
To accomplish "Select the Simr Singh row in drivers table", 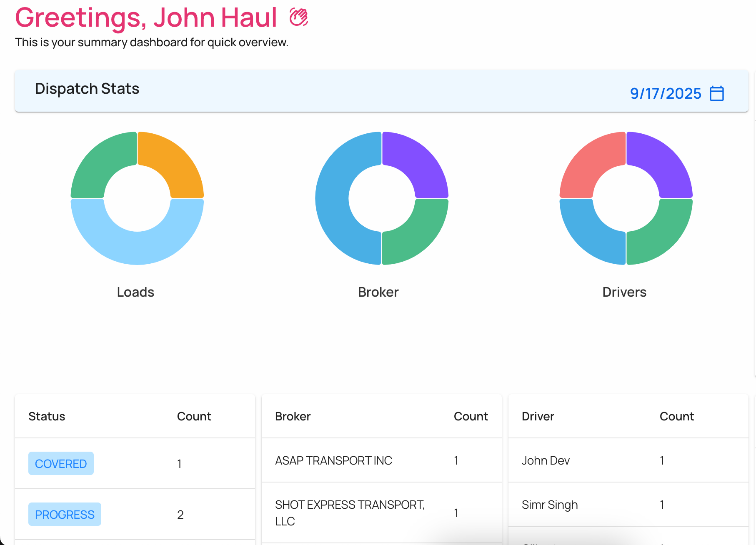I will 550,505.
